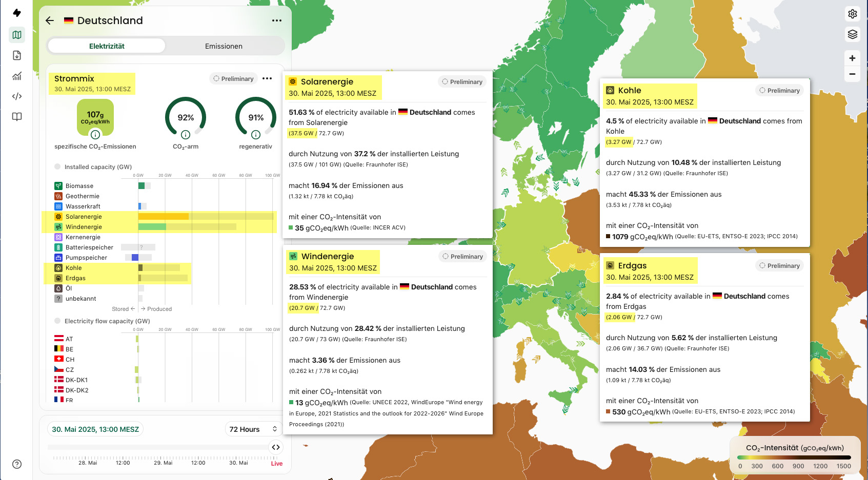Zoom in on the map
Screen dimensions: 868x480
852,58
